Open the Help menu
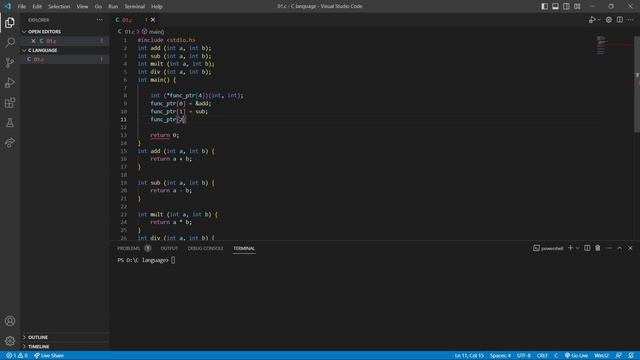Image resolution: width=640 pixels, height=360 pixels. (157, 6)
